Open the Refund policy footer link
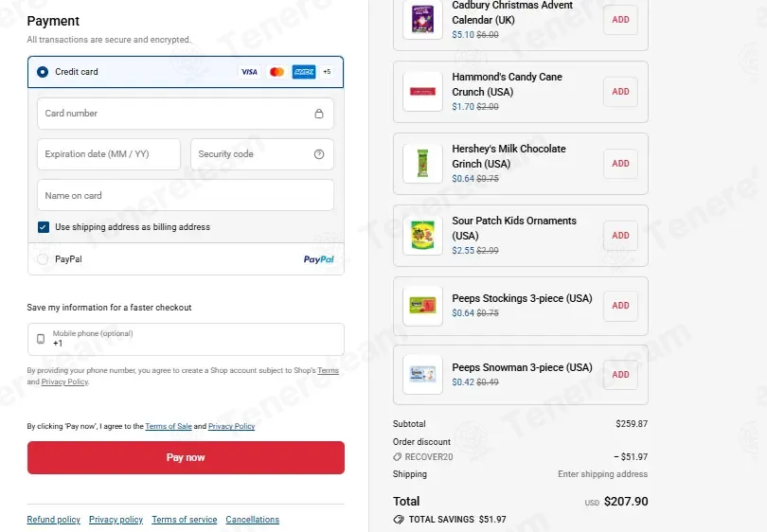767x532 pixels. (x=53, y=520)
